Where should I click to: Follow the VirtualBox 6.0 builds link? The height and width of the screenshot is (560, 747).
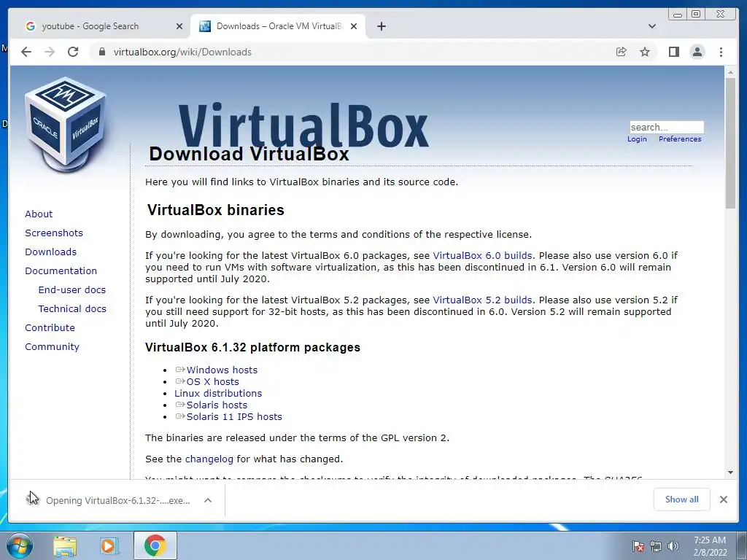(482, 256)
